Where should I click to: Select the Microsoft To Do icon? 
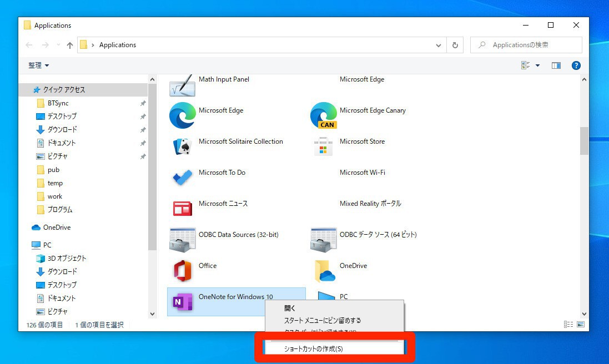[182, 178]
